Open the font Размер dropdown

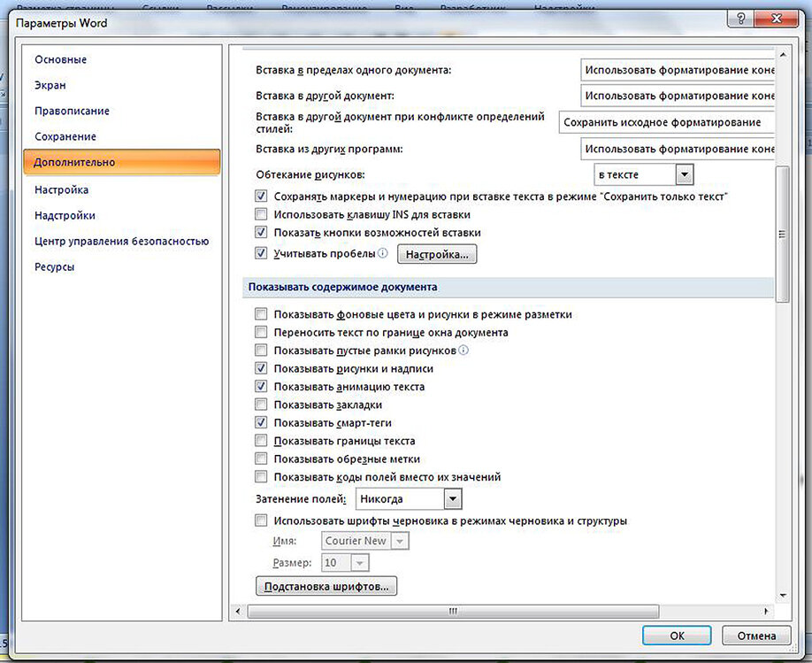pos(360,562)
